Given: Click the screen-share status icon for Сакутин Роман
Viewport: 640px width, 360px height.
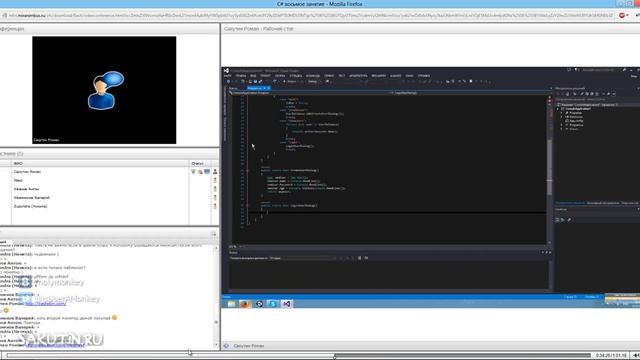Looking at the screenshot, I should coord(207,172).
